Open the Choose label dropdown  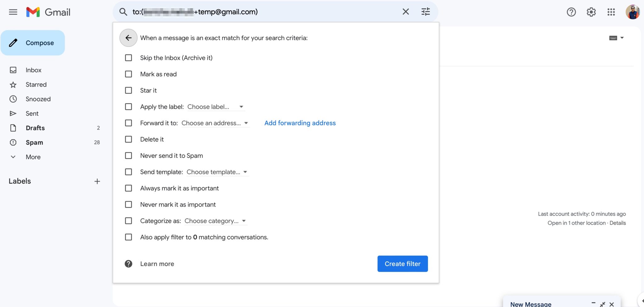(x=215, y=107)
